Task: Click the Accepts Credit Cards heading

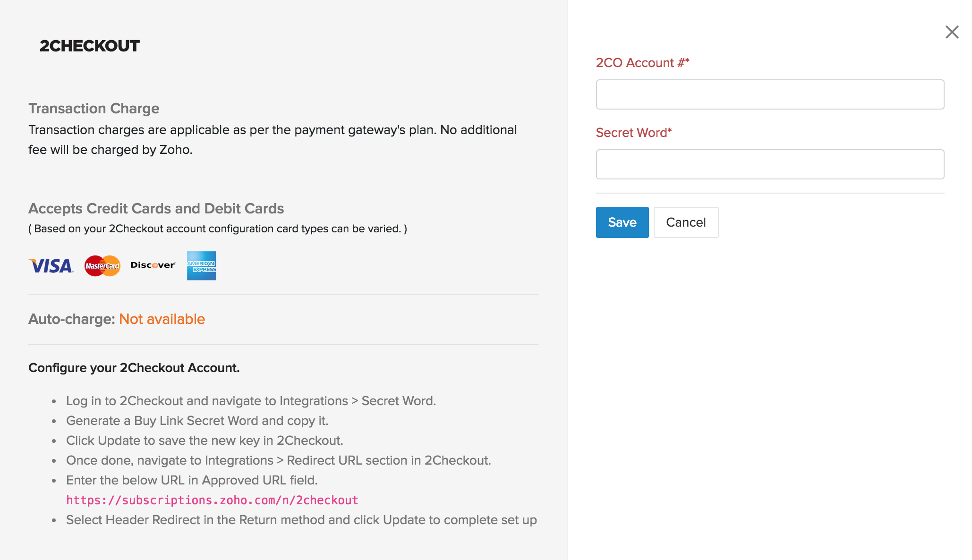Action: point(157,208)
